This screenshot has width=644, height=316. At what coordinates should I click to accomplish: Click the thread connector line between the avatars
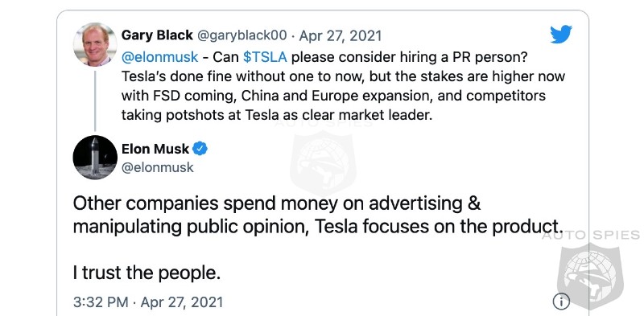pyautogui.click(x=95, y=101)
